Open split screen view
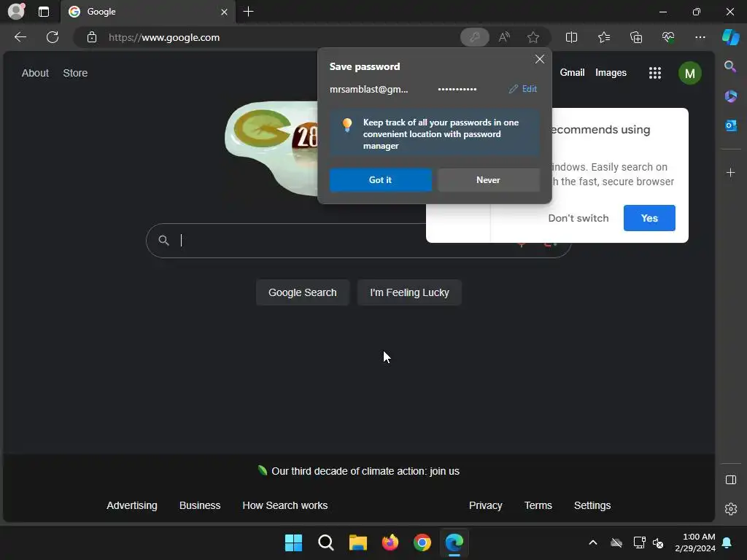The height and width of the screenshot is (560, 747). point(571,37)
